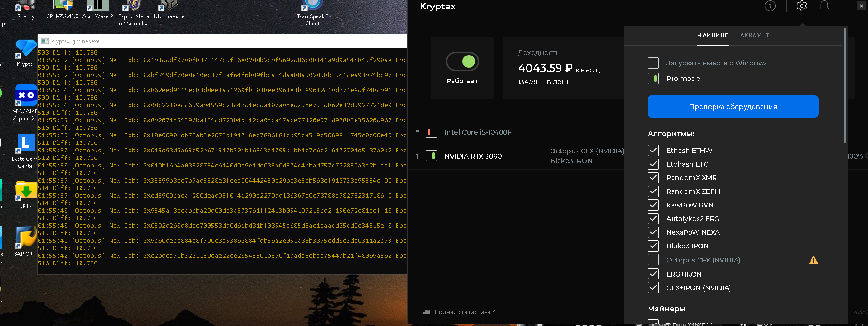Open Kryptex notifications bell icon
Image resolution: width=868 pixels, height=326 pixels.
point(824,6)
